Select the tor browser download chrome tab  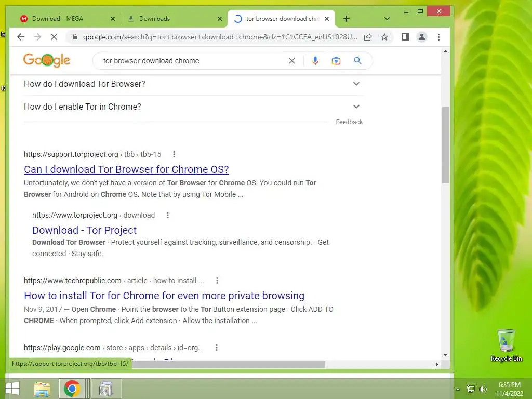(x=282, y=19)
